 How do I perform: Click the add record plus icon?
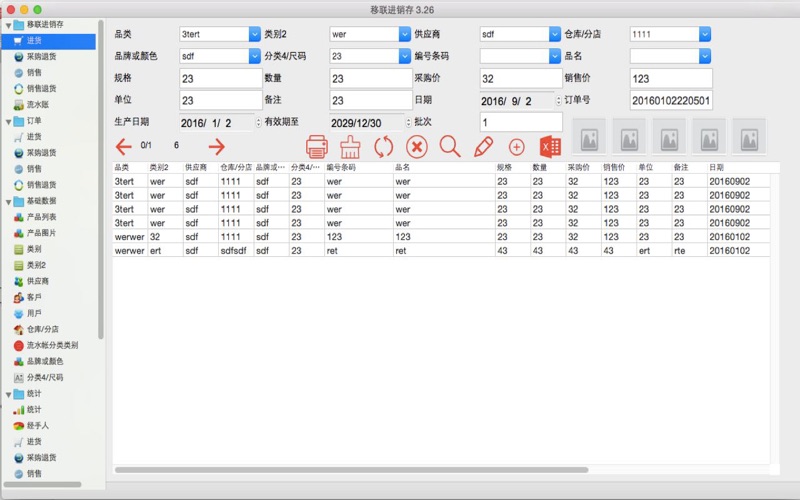pos(516,147)
